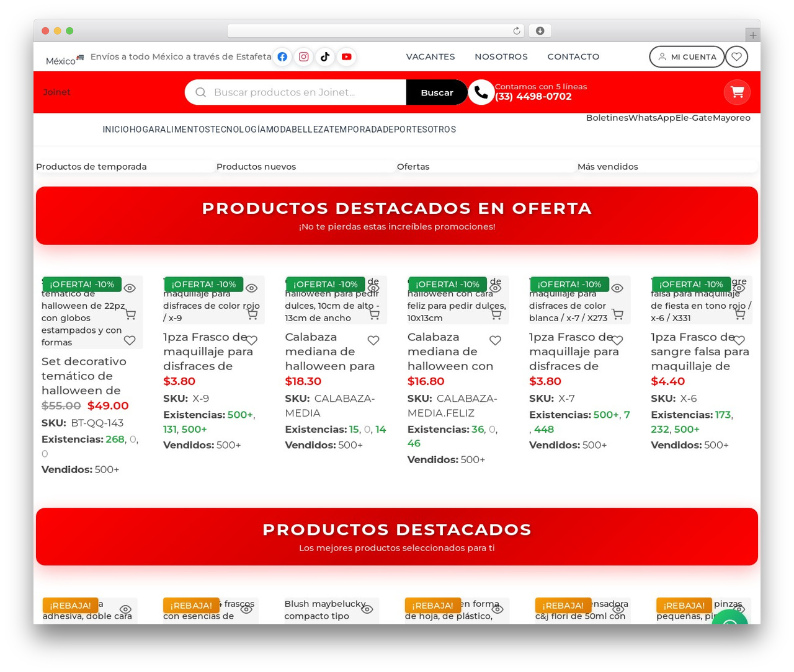Click the Joinet logo link
This screenshot has width=794, height=672.
click(56, 92)
